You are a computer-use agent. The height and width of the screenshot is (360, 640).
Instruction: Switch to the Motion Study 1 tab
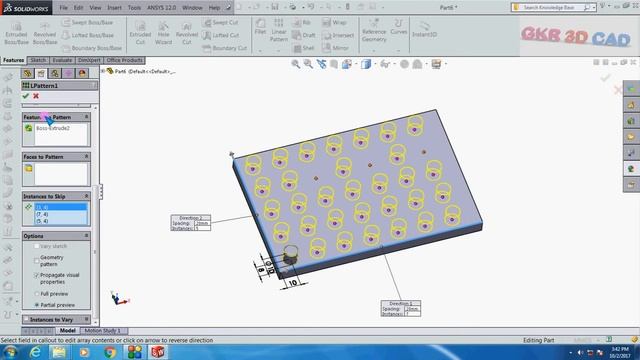(x=103, y=331)
